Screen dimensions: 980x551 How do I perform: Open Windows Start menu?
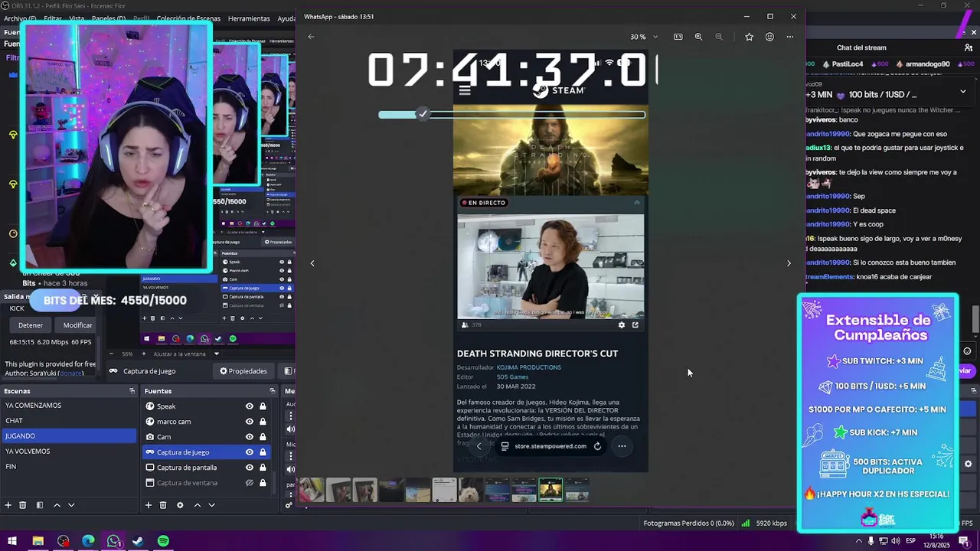[12, 541]
